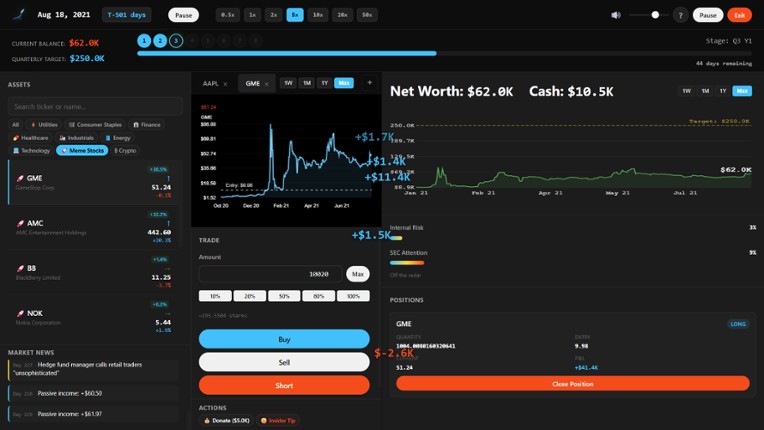The width and height of the screenshot is (764, 430).
Task: Set net worth chart to 1M range
Action: (x=705, y=91)
